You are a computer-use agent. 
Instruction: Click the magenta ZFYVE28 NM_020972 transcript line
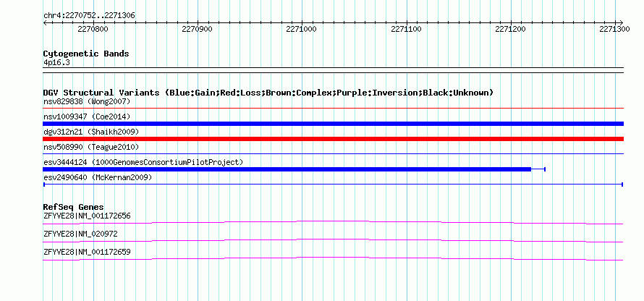click(333, 241)
